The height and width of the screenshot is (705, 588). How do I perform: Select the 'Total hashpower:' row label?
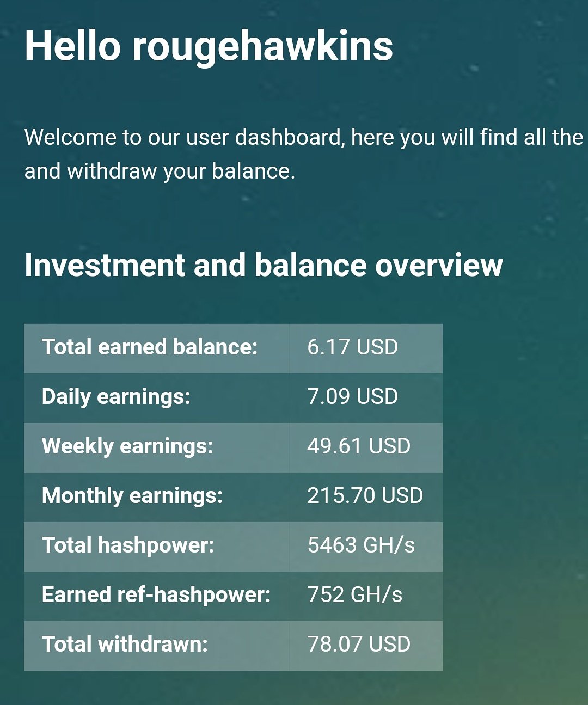(x=128, y=545)
